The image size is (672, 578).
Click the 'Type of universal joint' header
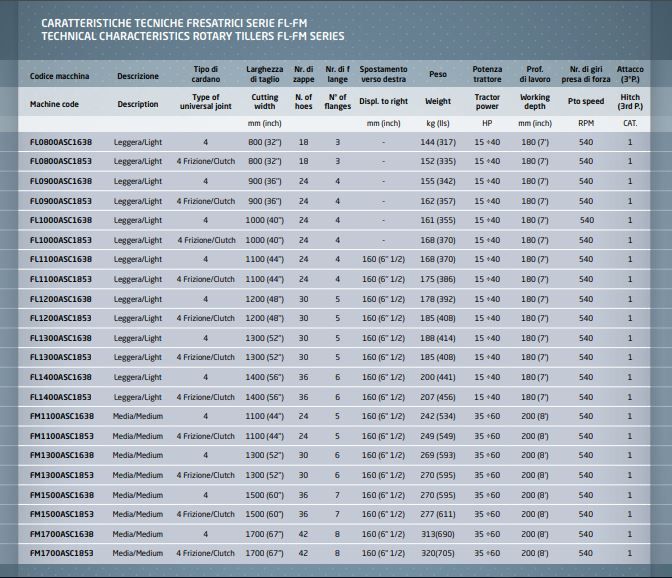pos(205,102)
